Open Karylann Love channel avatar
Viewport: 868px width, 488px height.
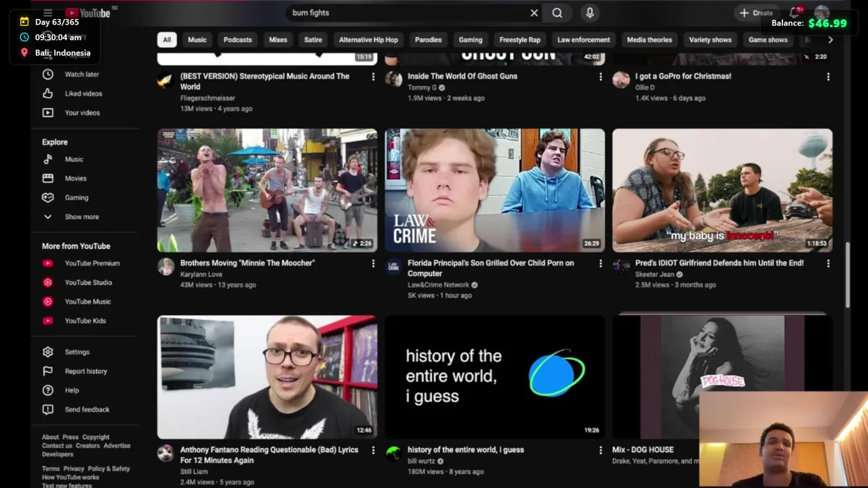(x=166, y=266)
